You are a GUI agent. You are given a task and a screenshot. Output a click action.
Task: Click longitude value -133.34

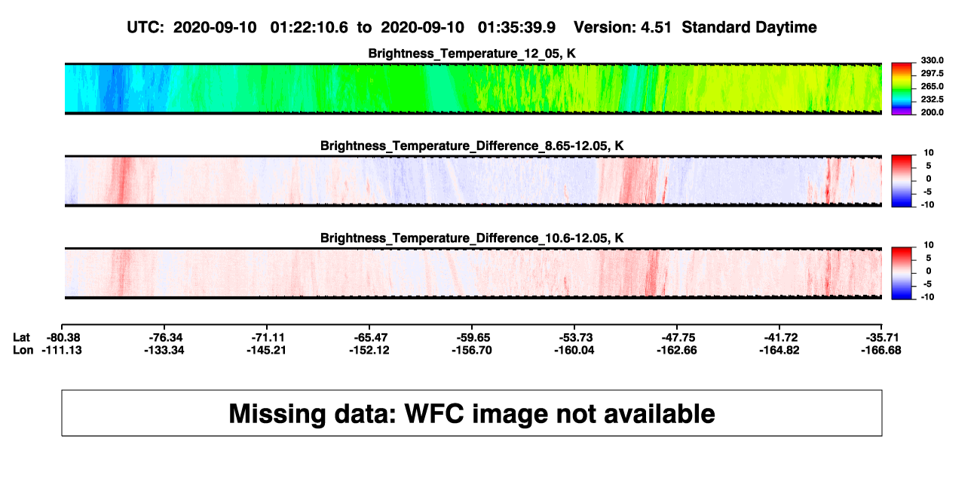click(166, 350)
